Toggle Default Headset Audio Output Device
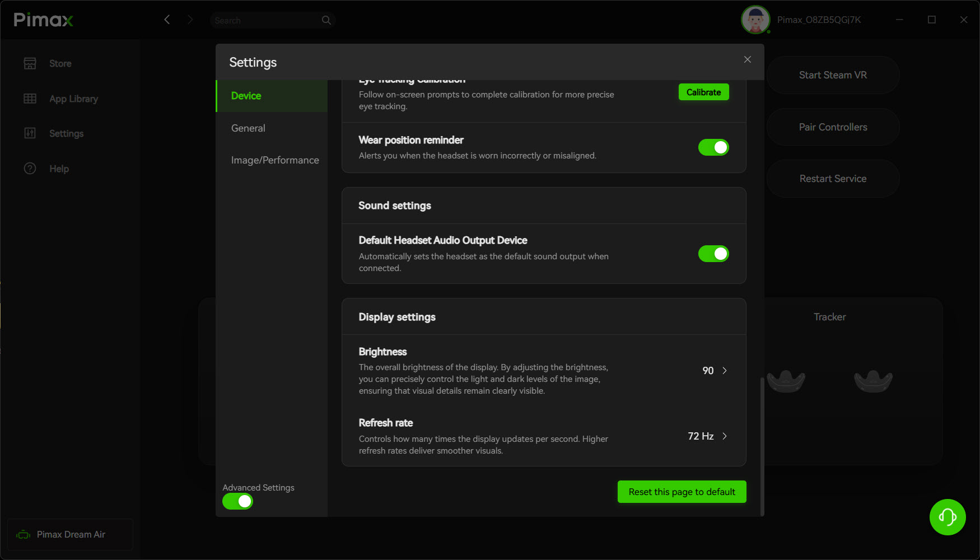The height and width of the screenshot is (560, 980). [x=713, y=254]
